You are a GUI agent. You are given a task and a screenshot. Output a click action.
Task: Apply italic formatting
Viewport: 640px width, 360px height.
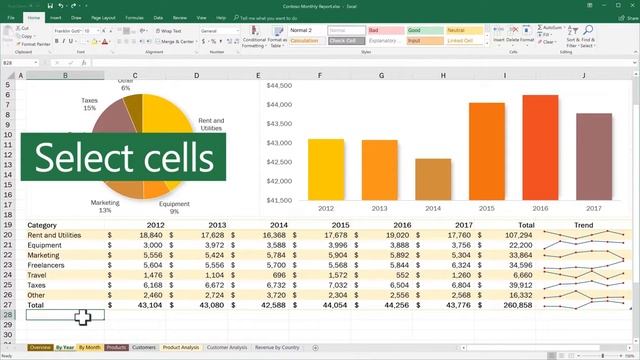click(64, 41)
